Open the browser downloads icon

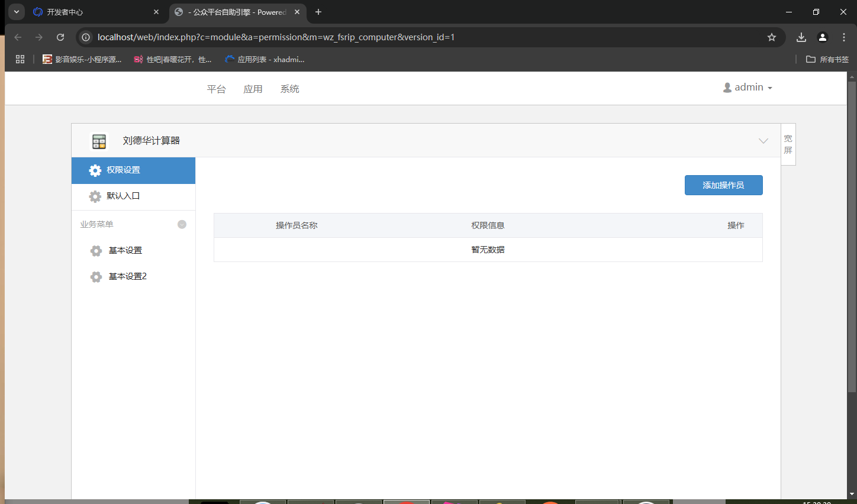click(801, 37)
